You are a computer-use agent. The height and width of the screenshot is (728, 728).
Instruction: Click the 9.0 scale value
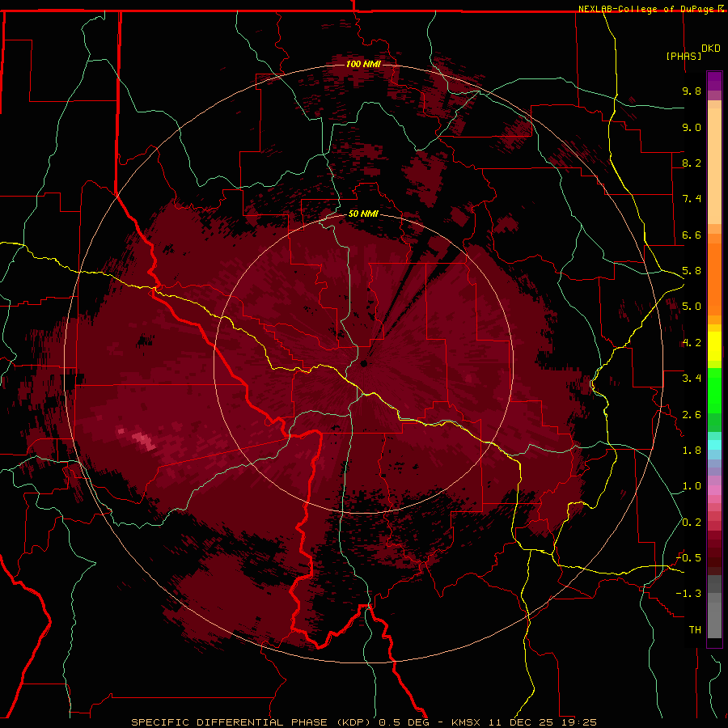pyautogui.click(x=692, y=127)
